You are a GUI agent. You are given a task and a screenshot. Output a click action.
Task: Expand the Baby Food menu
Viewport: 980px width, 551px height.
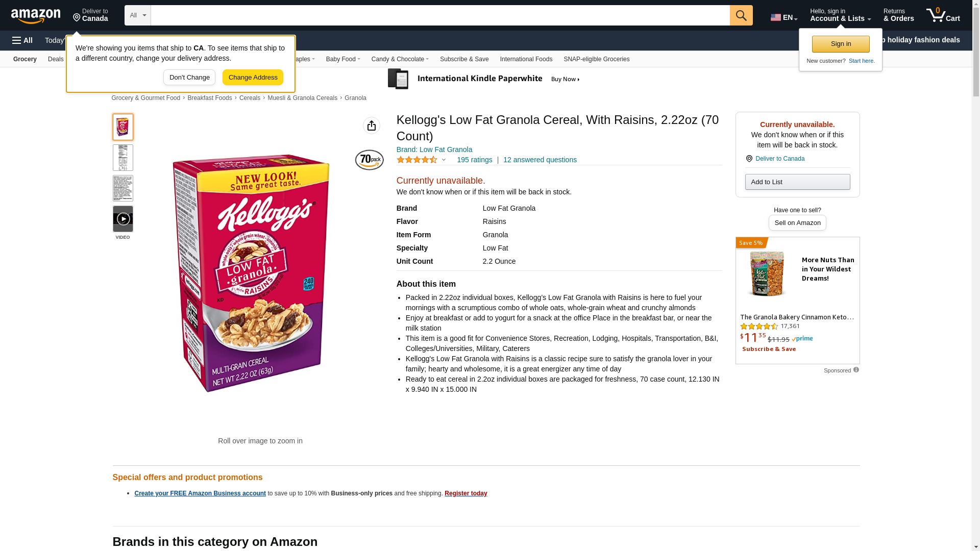[343, 59]
